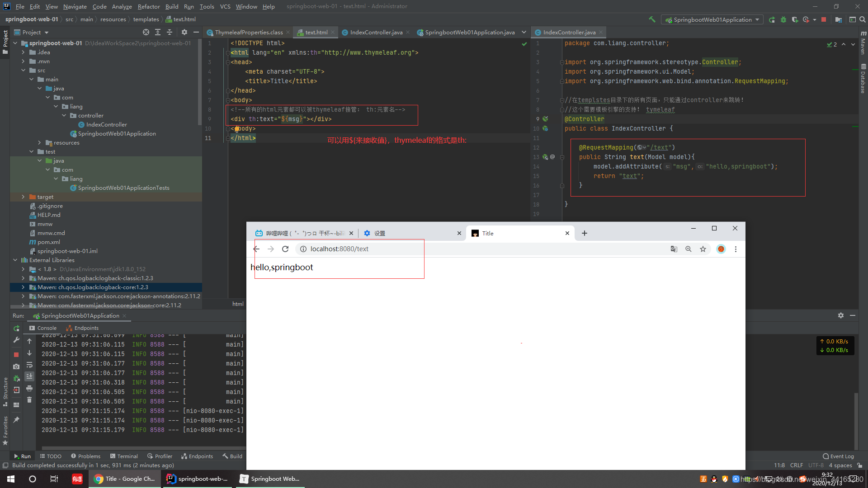Viewport: 868px width, 488px height.
Task: Open Run panel settings gear
Action: [841, 315]
